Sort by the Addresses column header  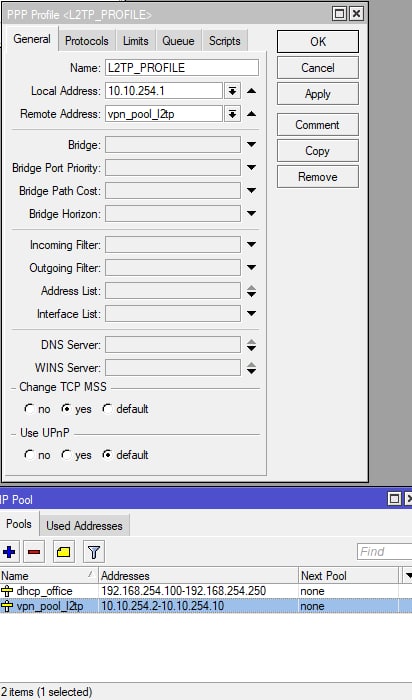tap(198, 576)
